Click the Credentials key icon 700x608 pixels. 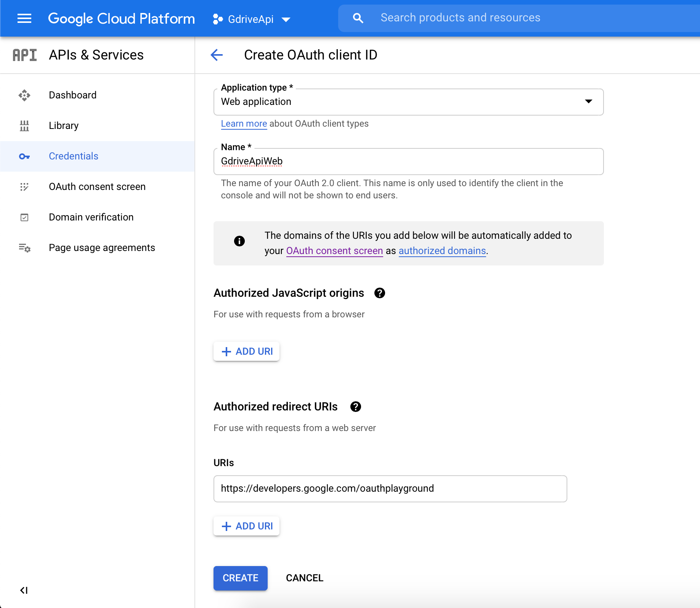click(x=24, y=156)
